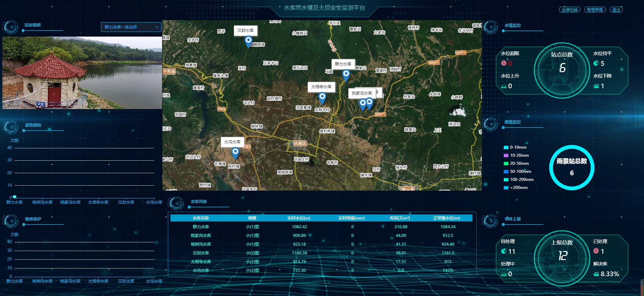Switch using 全屏切换 at top

click(569, 10)
